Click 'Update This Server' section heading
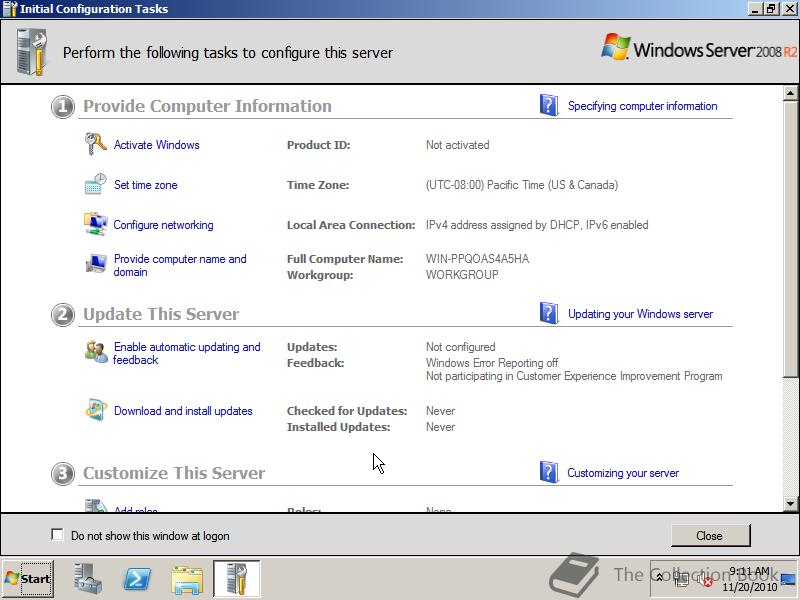The image size is (800, 600). 161,314
